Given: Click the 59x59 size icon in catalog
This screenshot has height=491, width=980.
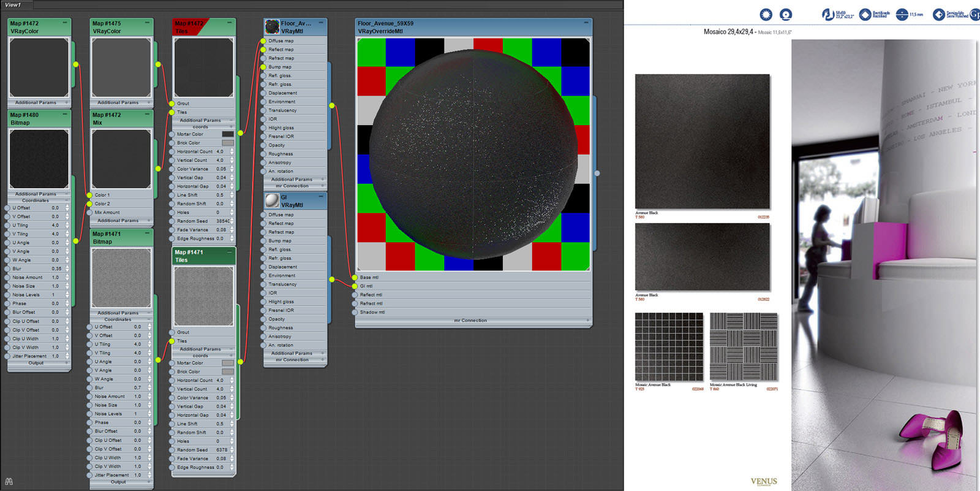Looking at the screenshot, I should click(827, 14).
